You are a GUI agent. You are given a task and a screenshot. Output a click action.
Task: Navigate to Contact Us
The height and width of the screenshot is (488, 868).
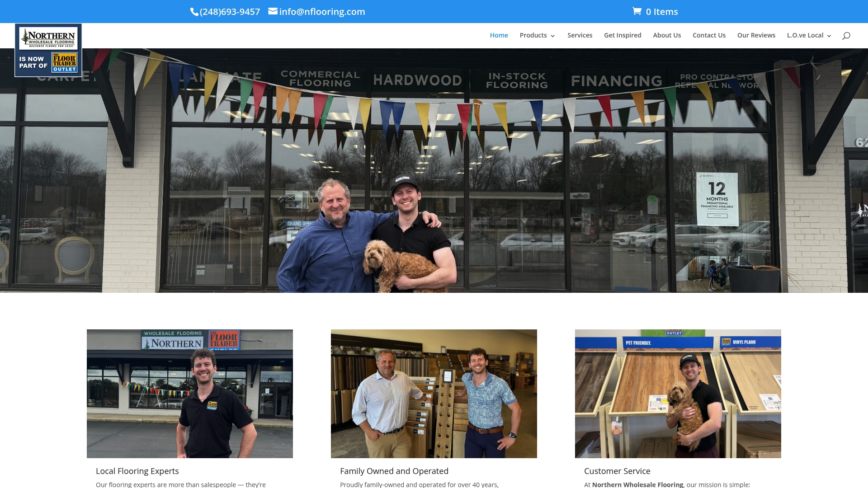click(x=709, y=35)
